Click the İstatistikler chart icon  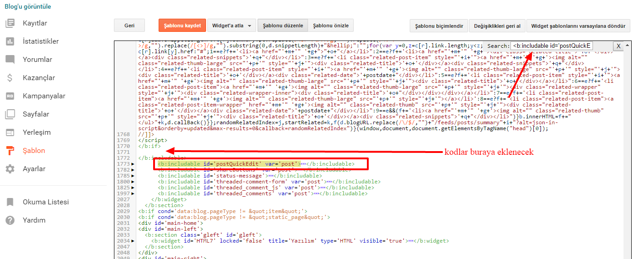click(10, 41)
